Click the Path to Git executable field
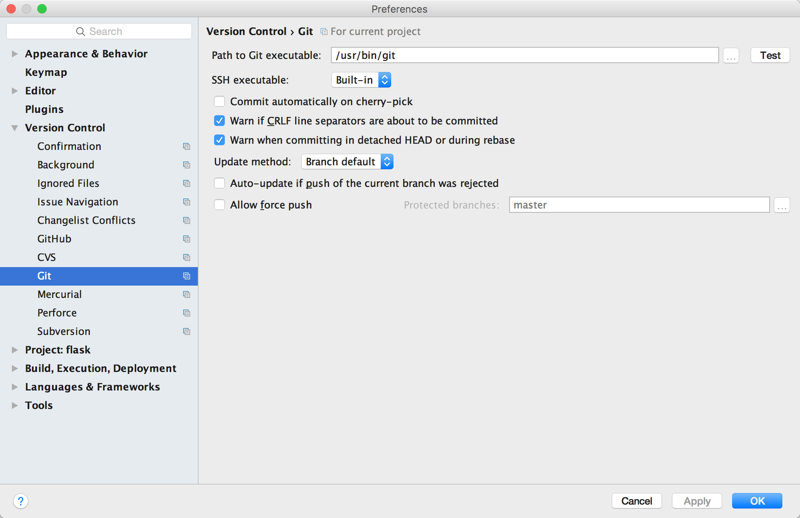The image size is (800, 518). [524, 56]
